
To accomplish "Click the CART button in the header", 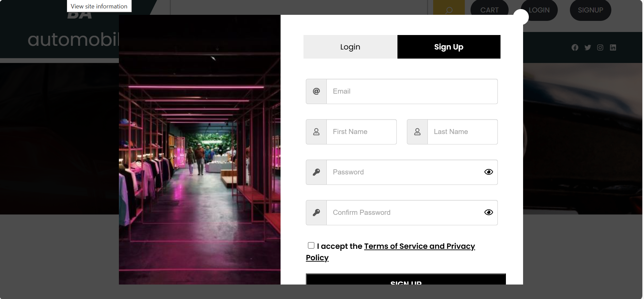I will (x=489, y=10).
